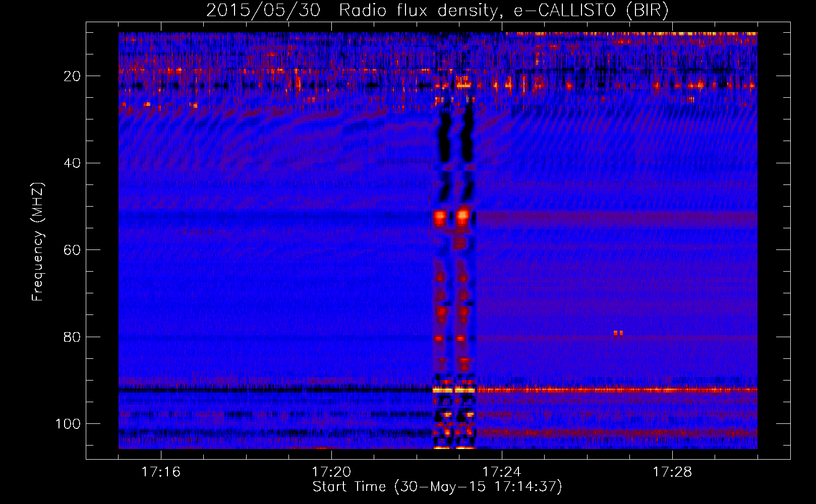Click the 60 MHz tick label

73,250
